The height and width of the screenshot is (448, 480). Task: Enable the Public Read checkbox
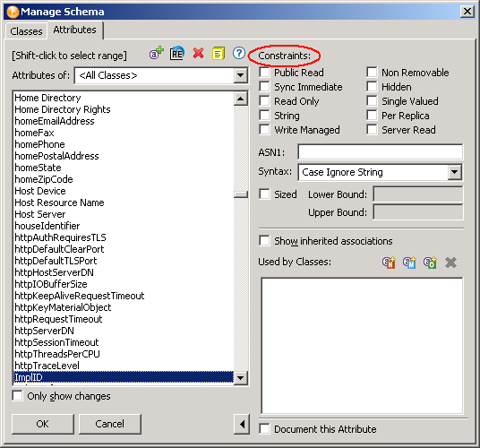point(264,73)
